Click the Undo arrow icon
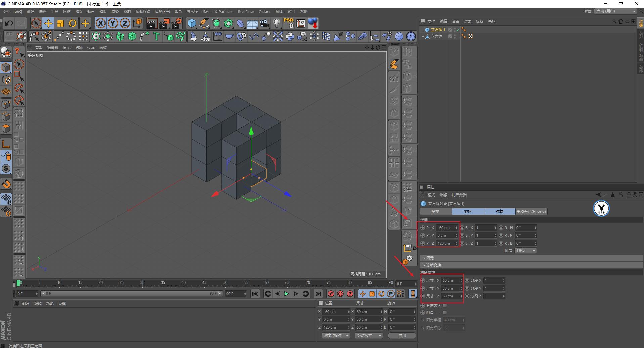 pyautogui.click(x=9, y=23)
